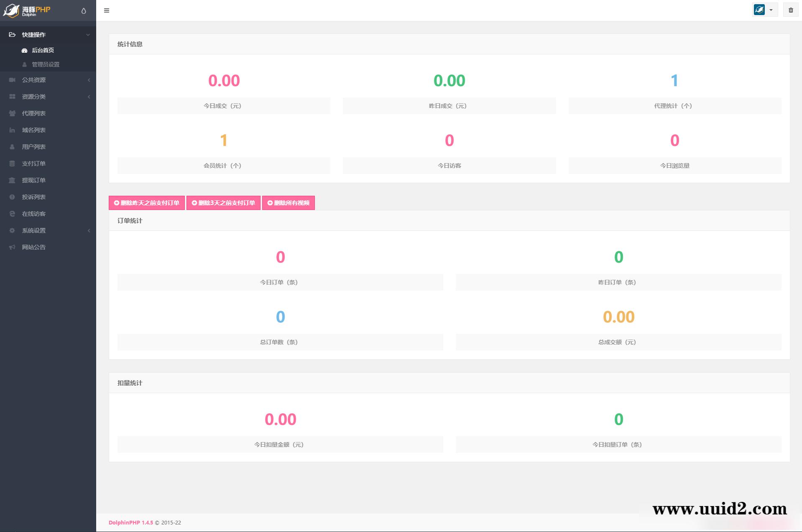The image size is (802, 532).
Task: Click the DolphinPHP logo
Action: tap(27, 11)
